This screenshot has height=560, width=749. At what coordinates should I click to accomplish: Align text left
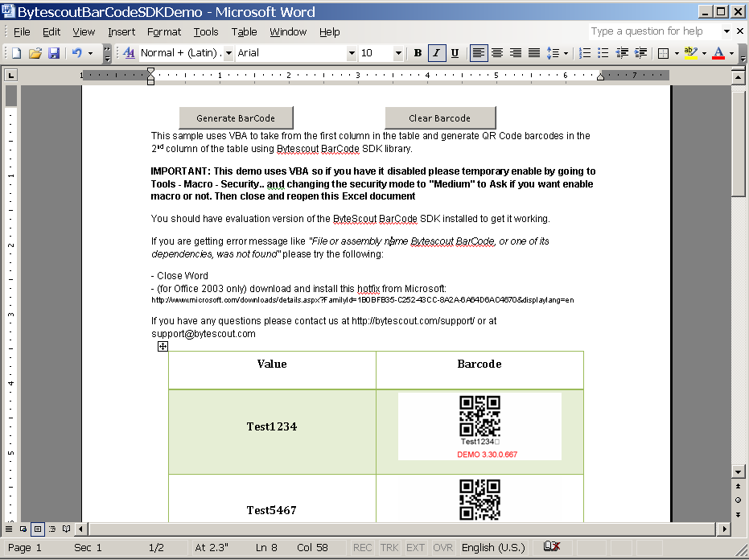coord(478,53)
